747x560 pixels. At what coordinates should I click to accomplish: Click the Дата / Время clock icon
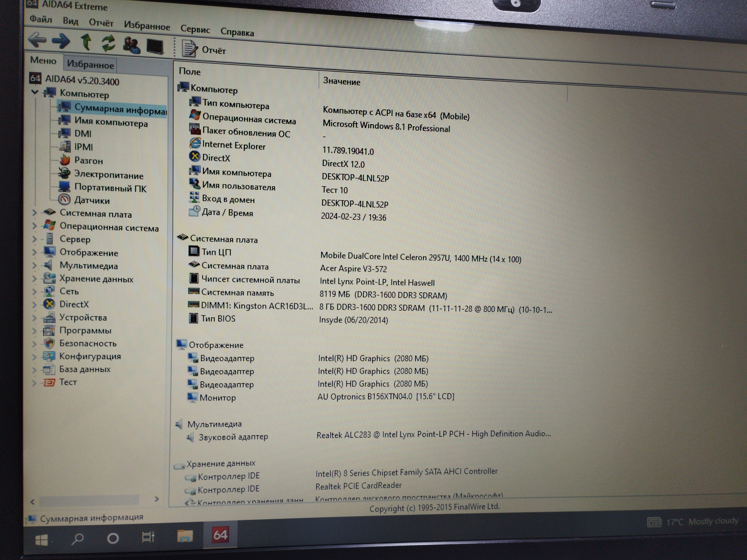coord(194,211)
